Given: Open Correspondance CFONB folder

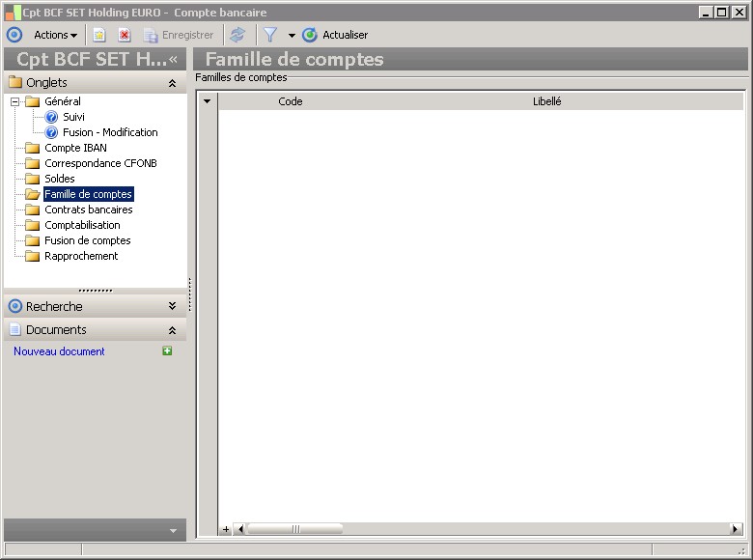Looking at the screenshot, I should (x=100, y=163).
